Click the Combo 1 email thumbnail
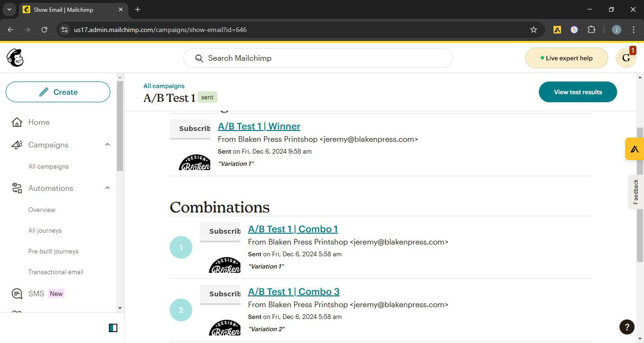Viewport: 644px width, 343px height. pos(220,247)
